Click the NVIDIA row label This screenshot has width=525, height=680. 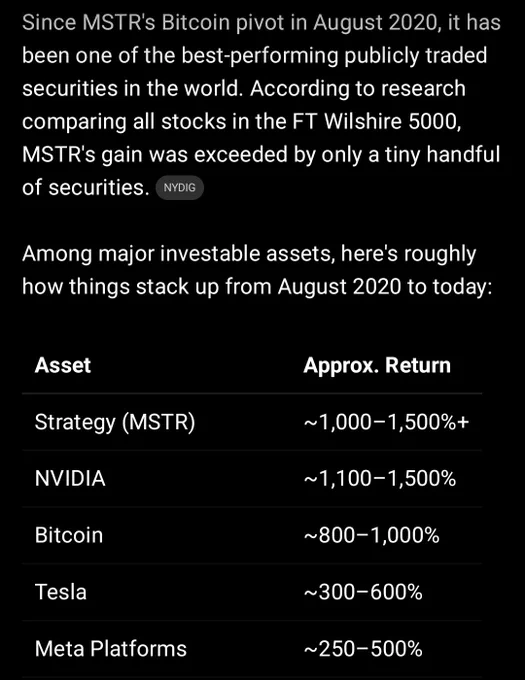click(x=70, y=478)
